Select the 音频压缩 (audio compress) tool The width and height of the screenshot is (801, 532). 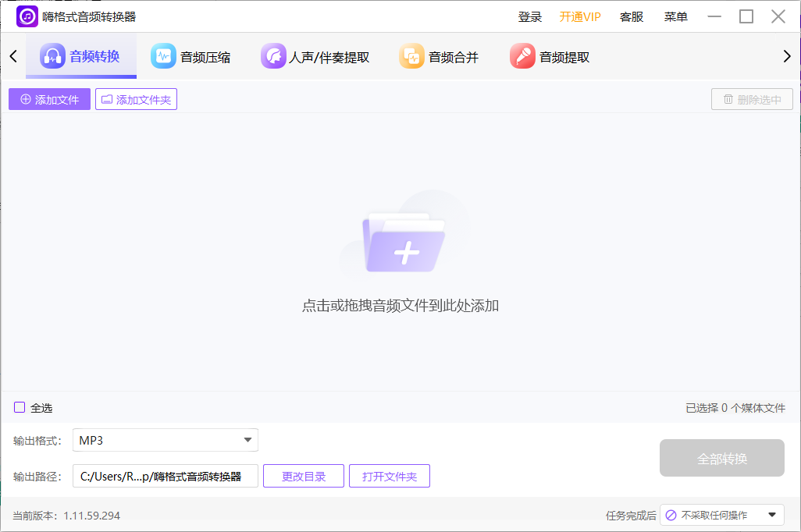point(193,55)
